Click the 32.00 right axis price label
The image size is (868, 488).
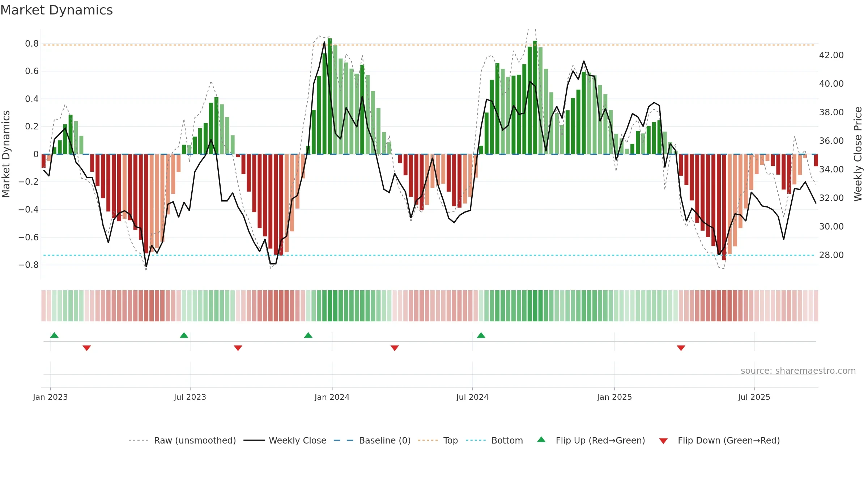(x=831, y=198)
